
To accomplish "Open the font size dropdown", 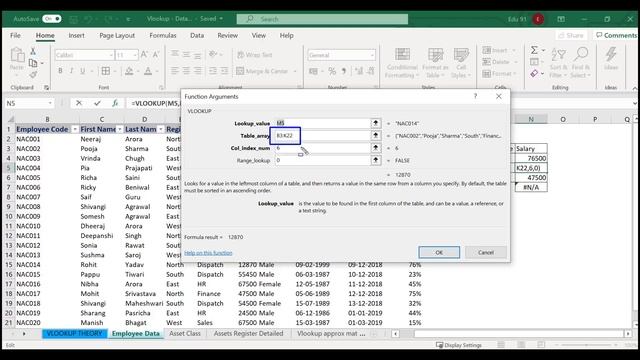I will click(x=135, y=55).
